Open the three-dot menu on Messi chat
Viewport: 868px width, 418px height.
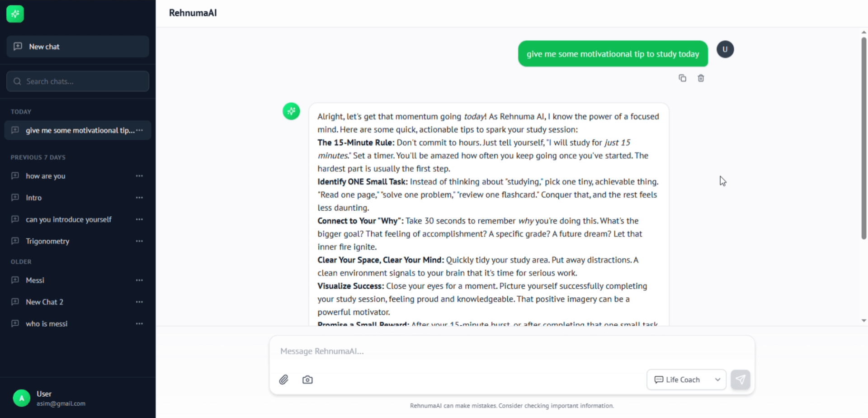click(x=139, y=280)
